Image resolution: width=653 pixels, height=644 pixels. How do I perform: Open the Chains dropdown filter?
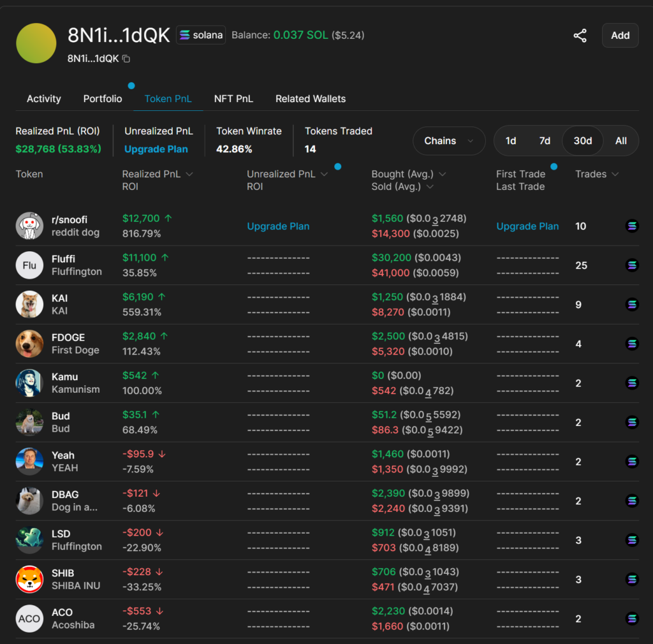coord(449,141)
